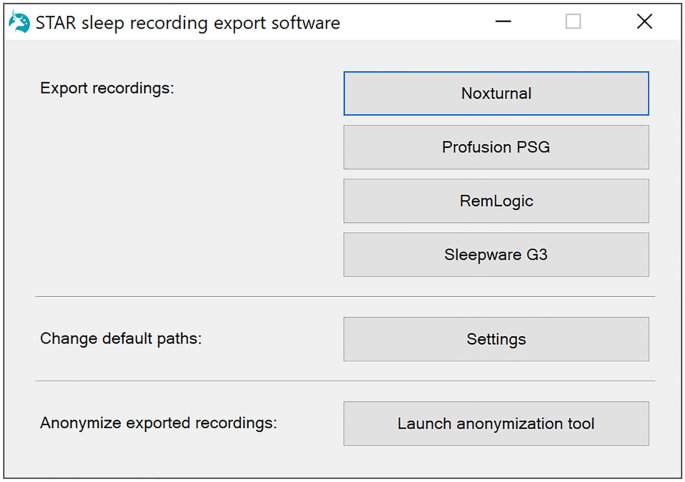Export recordings from Profusion PSG
The image size is (685, 482).
point(496,147)
